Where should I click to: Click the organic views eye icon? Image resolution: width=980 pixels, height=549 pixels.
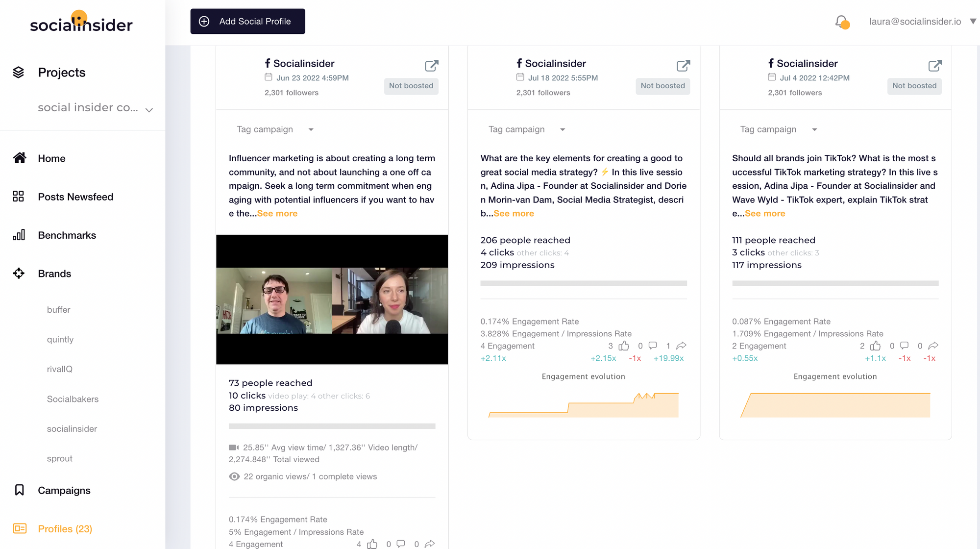point(234,476)
